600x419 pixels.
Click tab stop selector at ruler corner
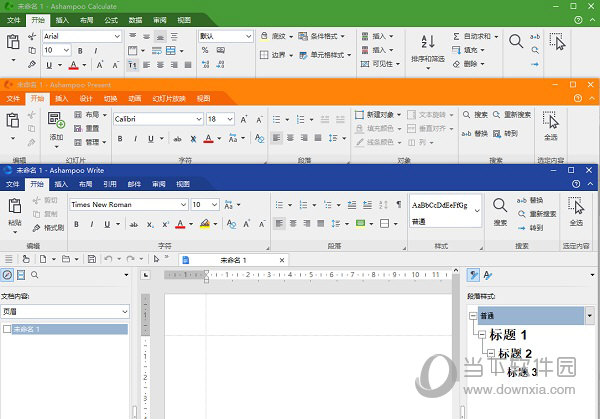click(145, 275)
